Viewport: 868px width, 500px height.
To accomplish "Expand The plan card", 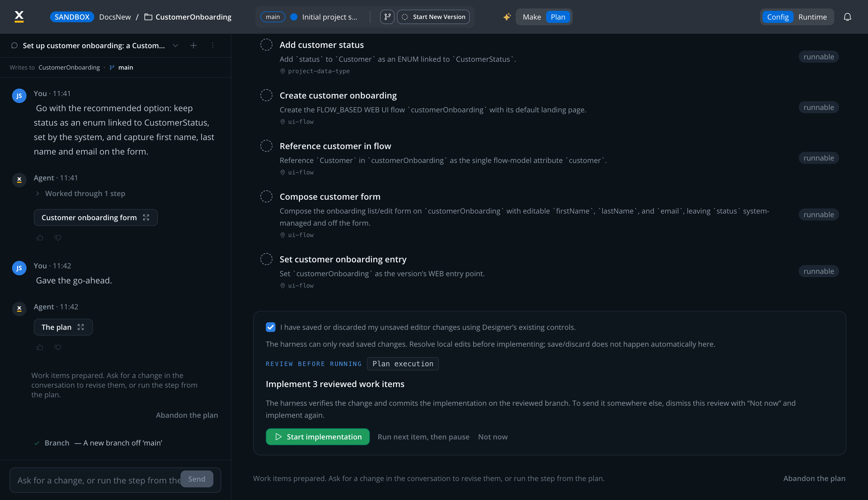I will coord(63,327).
